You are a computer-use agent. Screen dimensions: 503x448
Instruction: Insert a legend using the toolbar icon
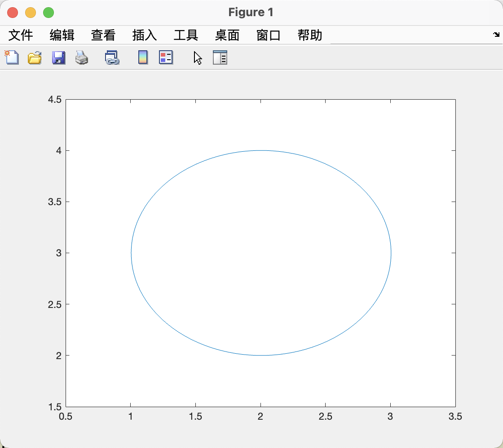coord(166,58)
